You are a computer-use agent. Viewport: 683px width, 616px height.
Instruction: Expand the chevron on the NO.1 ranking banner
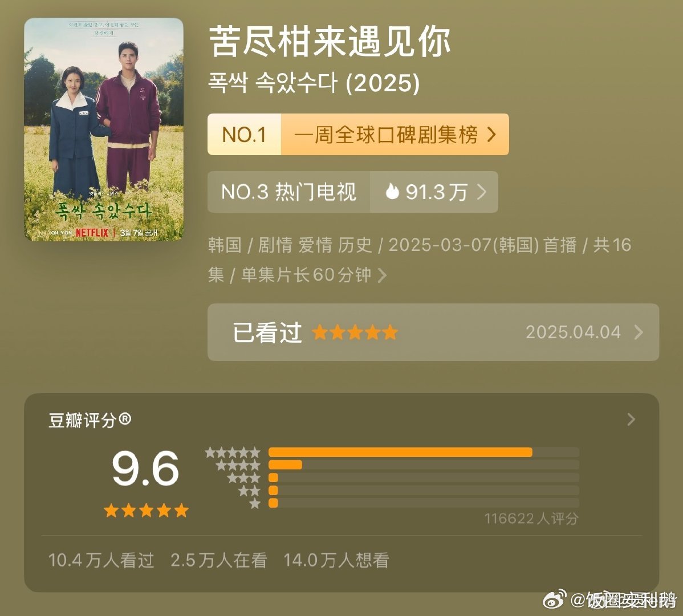pos(491,134)
